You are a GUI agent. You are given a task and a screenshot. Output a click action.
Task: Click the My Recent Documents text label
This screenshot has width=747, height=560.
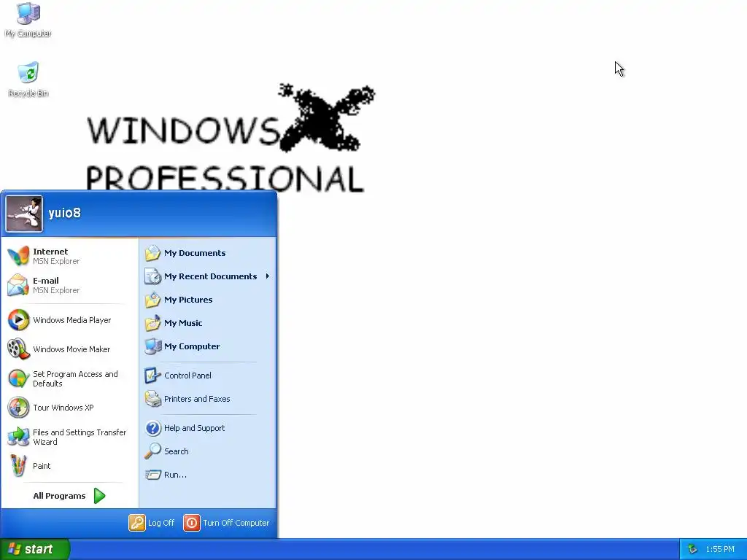(x=211, y=276)
